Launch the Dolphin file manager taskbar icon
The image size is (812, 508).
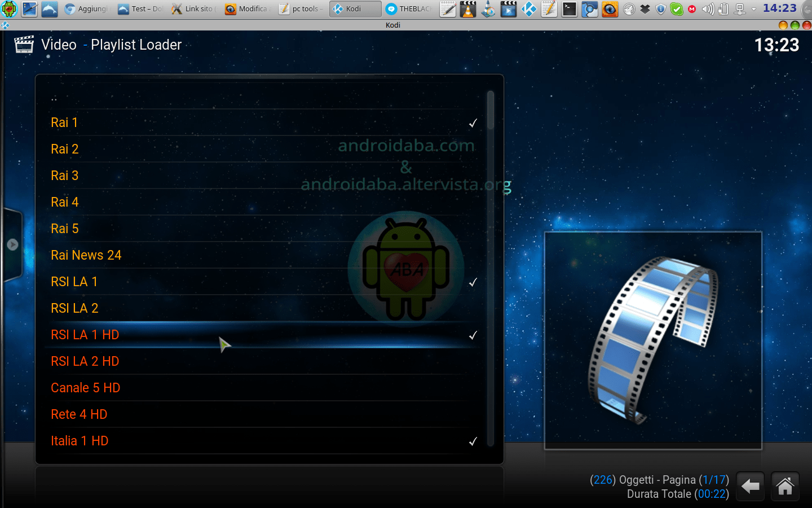pos(50,9)
